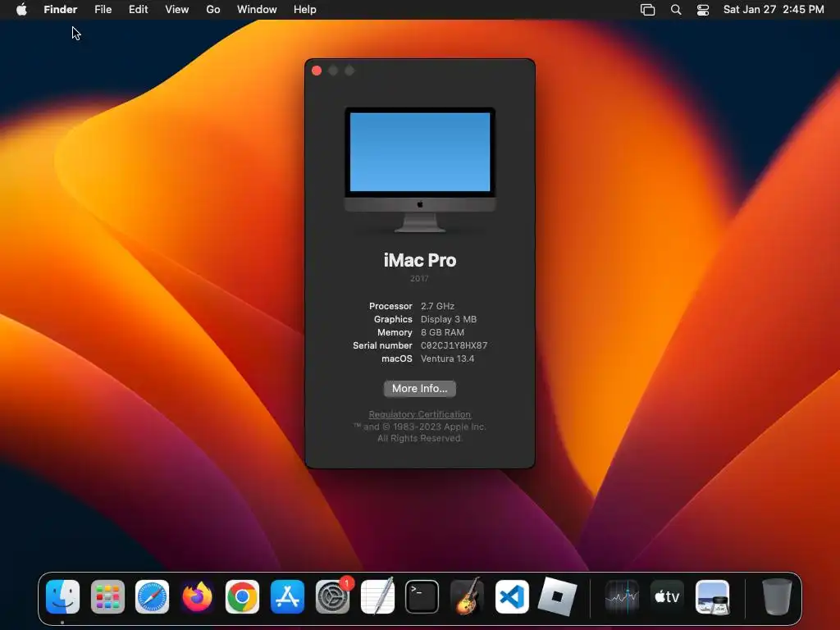Open System Settings with badge in Dock
Viewport: 840px width, 630px height.
(x=332, y=597)
